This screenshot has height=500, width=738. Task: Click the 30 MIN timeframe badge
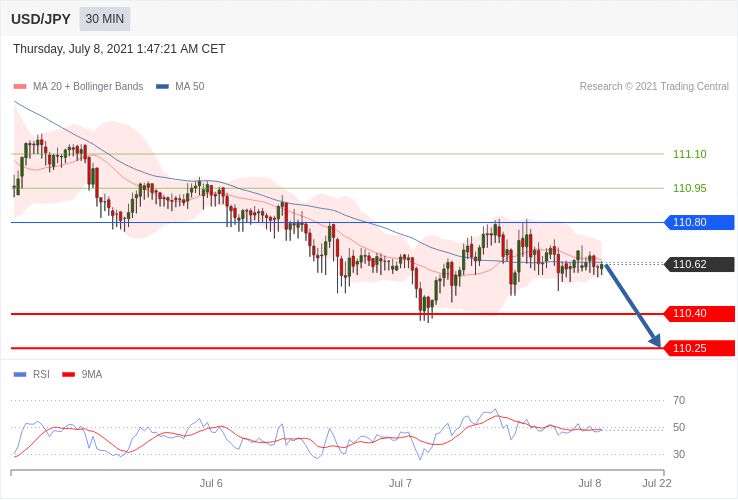pyautogui.click(x=104, y=19)
